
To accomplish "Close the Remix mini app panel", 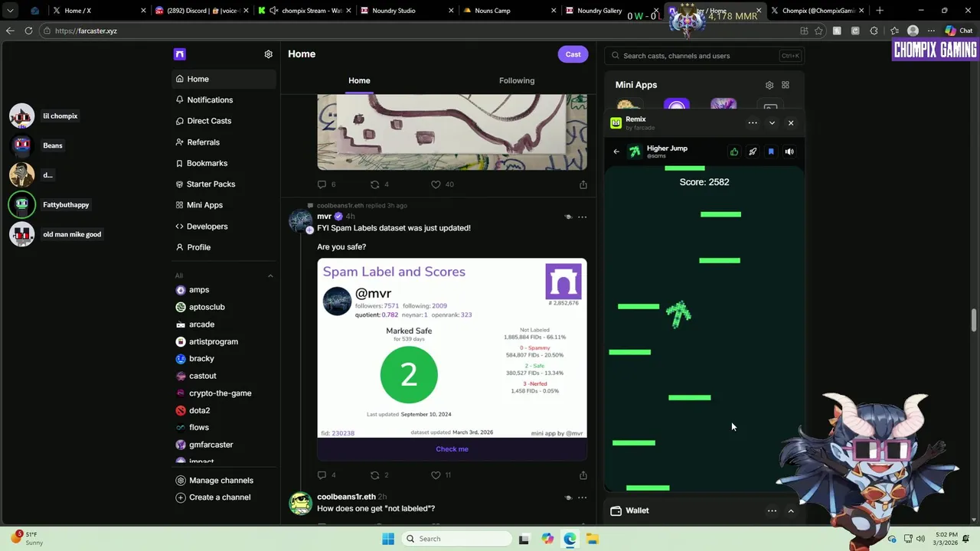I will click(x=791, y=123).
